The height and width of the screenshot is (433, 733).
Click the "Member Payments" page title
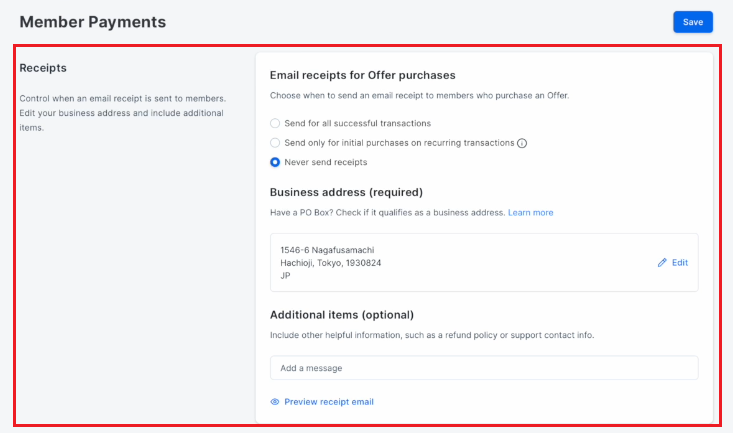click(x=93, y=22)
